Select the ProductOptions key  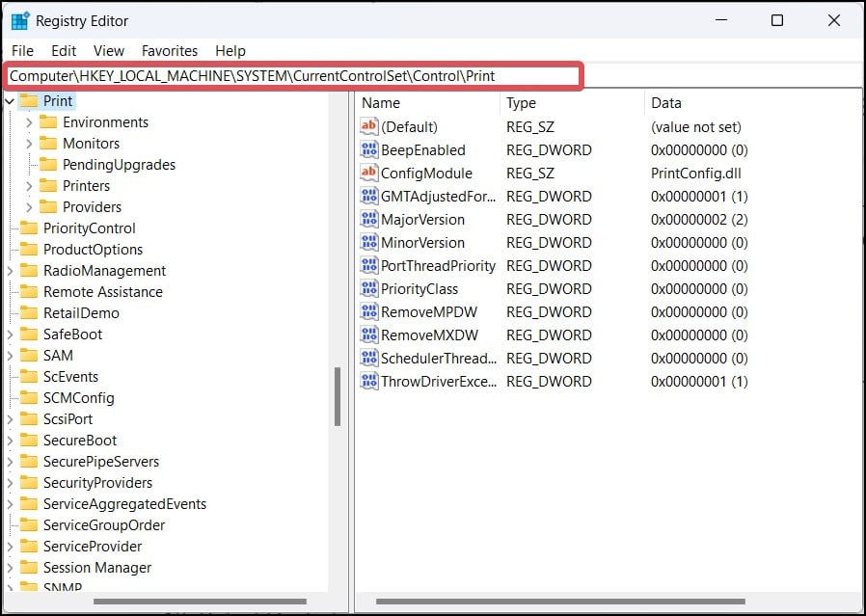93,250
